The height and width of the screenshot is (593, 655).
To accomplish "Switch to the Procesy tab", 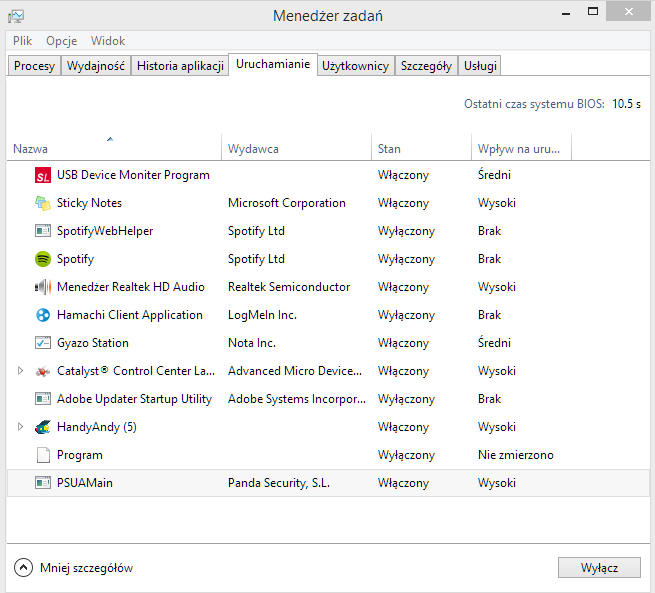I will click(x=34, y=66).
